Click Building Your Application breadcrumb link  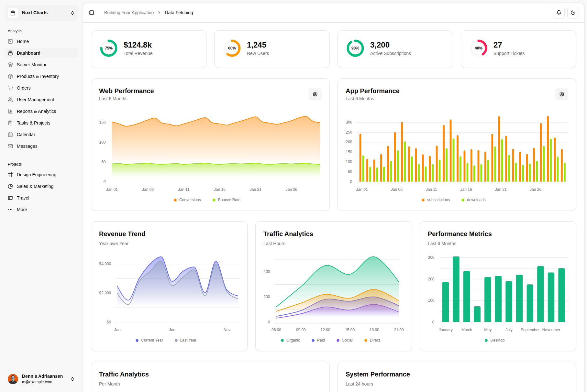pos(129,13)
